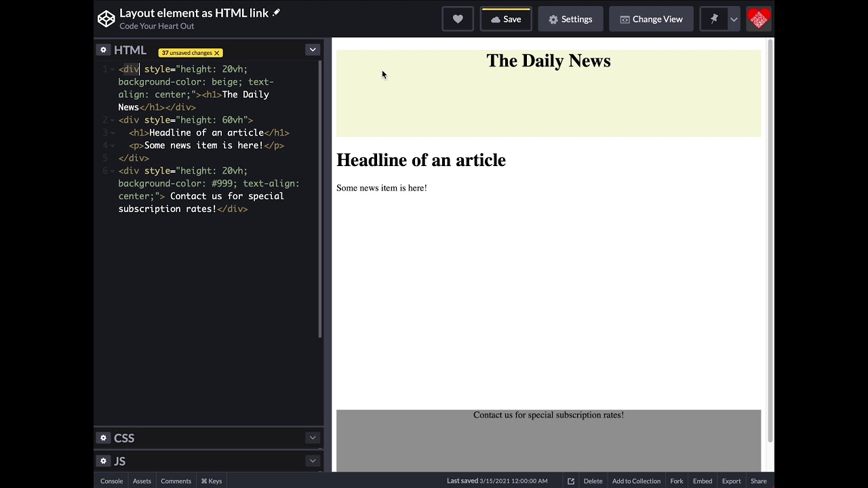Image resolution: width=868 pixels, height=488 pixels.
Task: Dismiss the 37 unsaved changes badge
Action: [217, 53]
